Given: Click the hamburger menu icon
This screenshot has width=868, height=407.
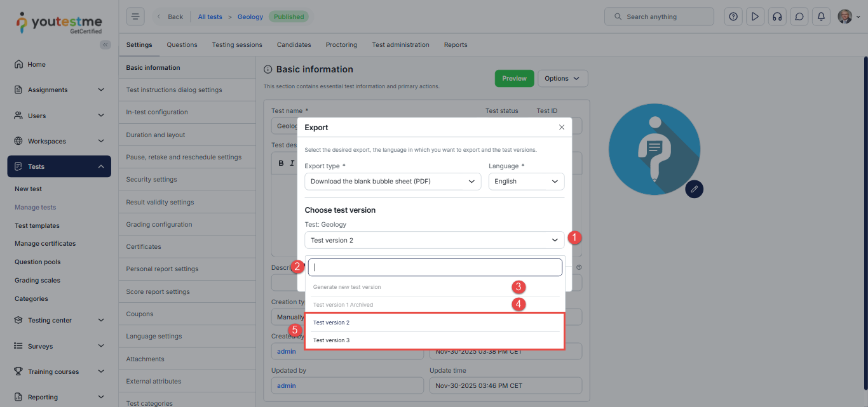Looking at the screenshot, I should (x=135, y=17).
